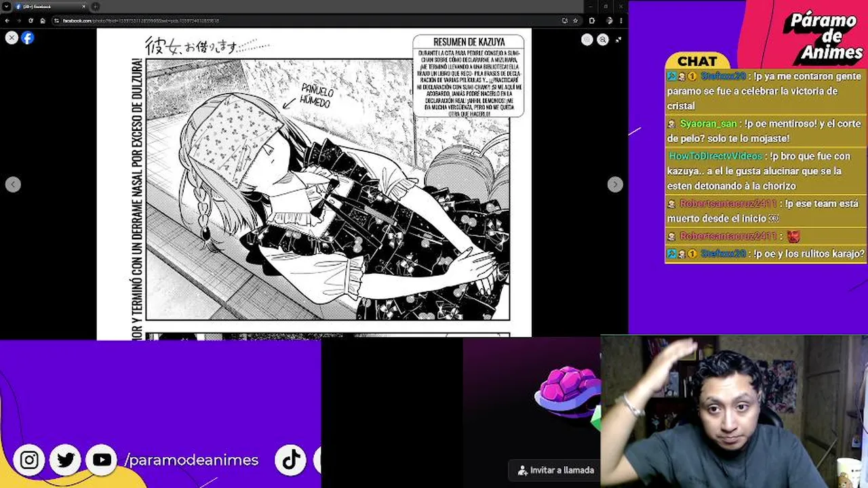Click HowToDirectvVideos username in chat

(x=715, y=156)
